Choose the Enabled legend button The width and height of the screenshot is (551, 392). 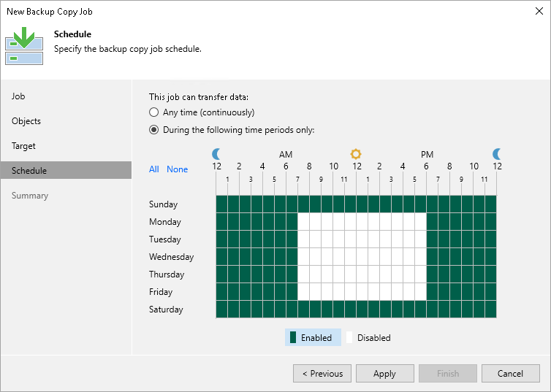[313, 337]
